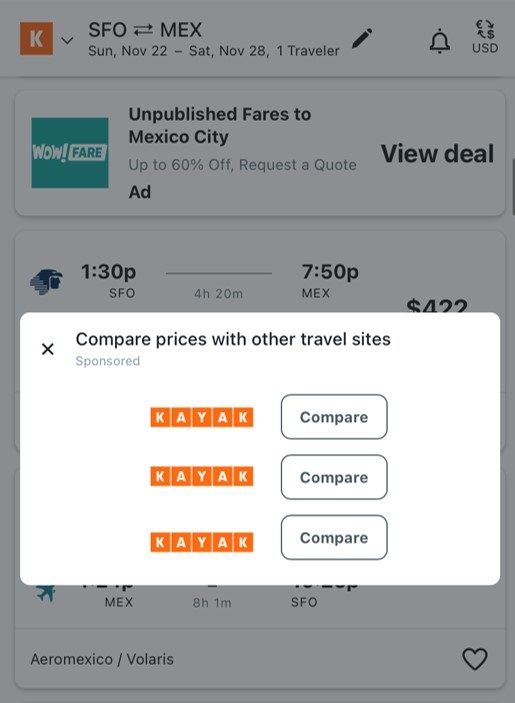515x703 pixels.
Task: Expand the chevron next to K logo
Action: (x=67, y=40)
